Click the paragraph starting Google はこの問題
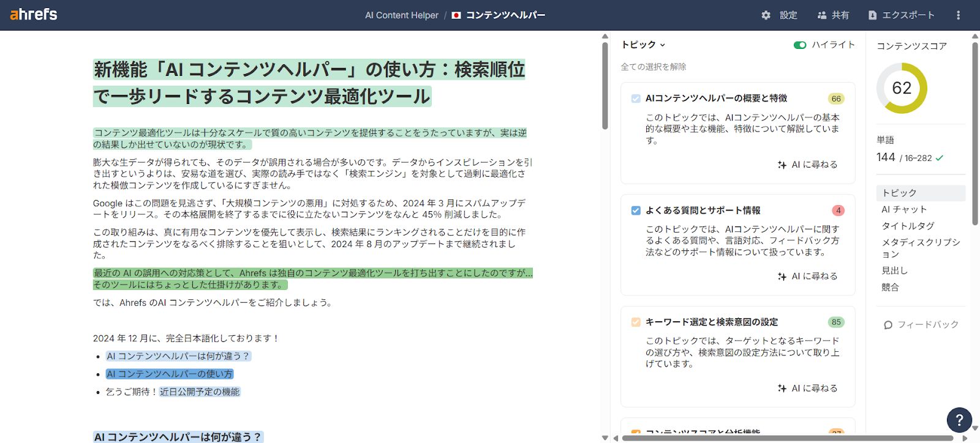 (309, 209)
